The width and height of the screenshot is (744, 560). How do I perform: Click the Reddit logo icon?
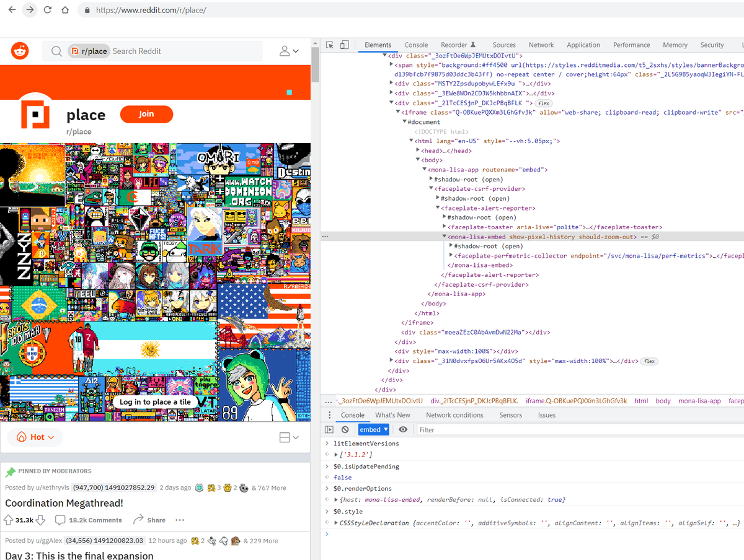(20, 51)
